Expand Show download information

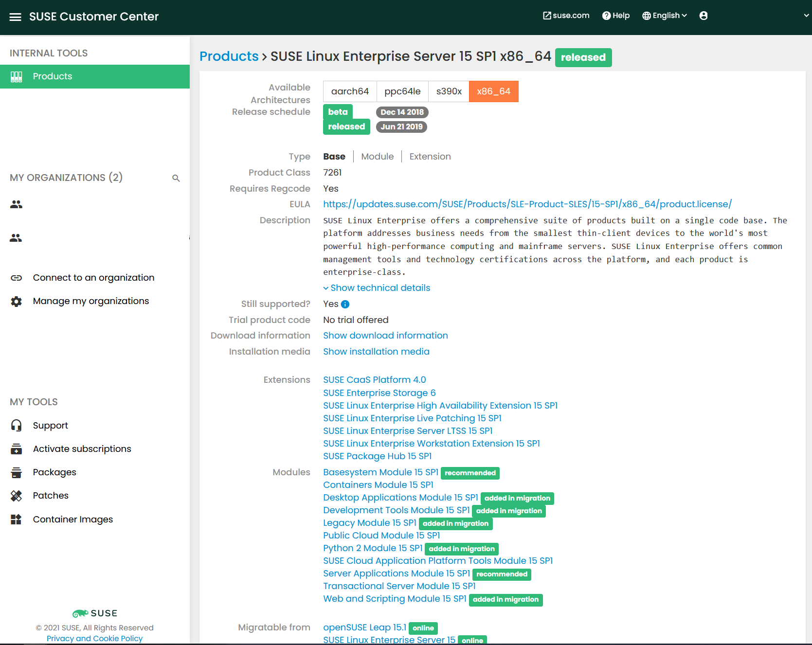385,336
